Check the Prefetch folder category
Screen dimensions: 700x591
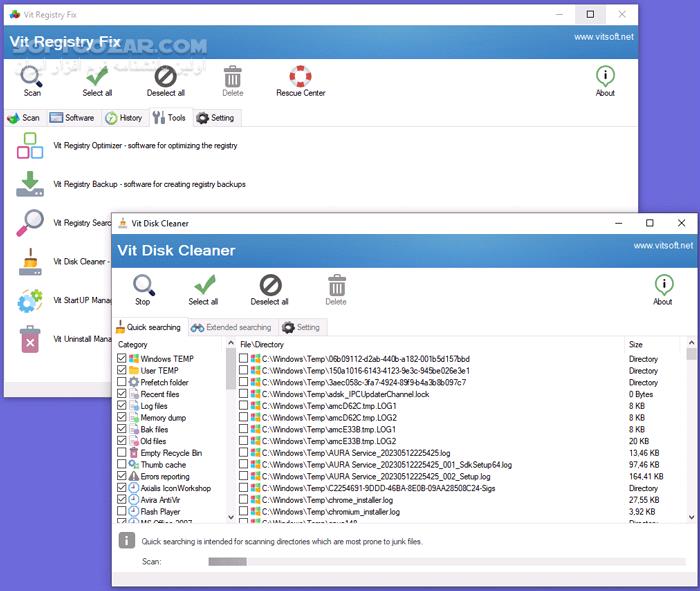[121, 382]
